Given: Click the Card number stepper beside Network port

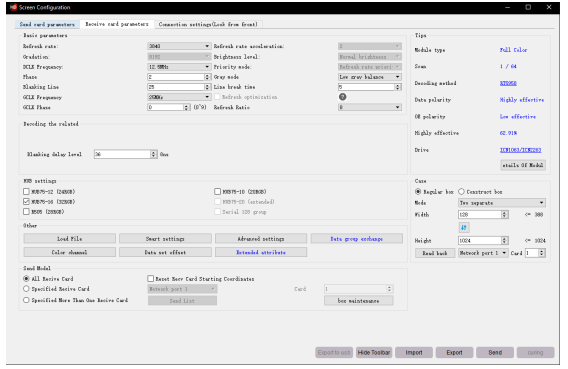Looking at the screenshot, I should (x=542, y=253).
